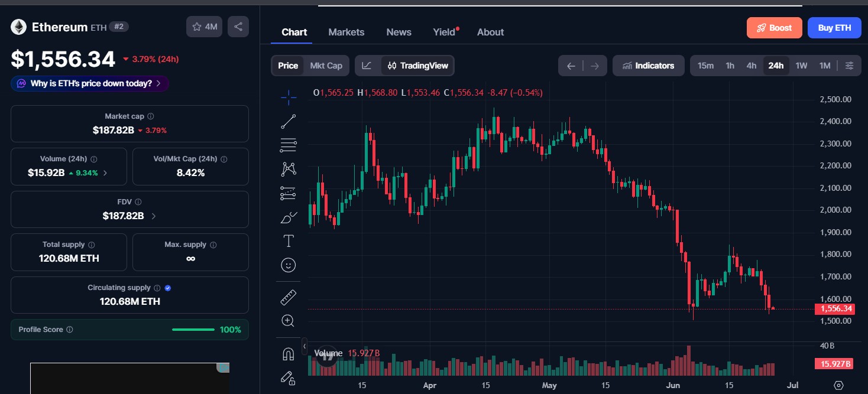The image size is (868, 394).
Task: Set the interval to 4h
Action: click(752, 66)
